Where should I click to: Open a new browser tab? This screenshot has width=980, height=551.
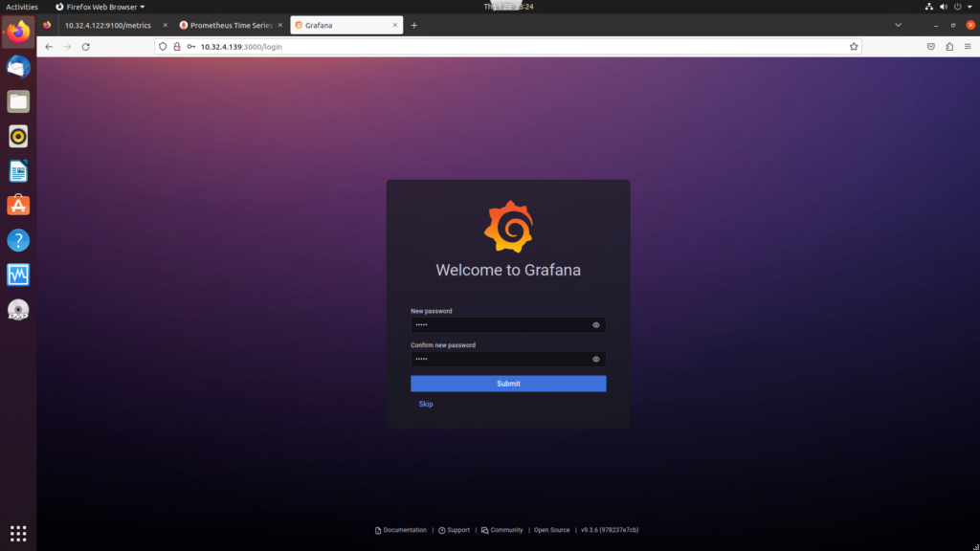413,26
